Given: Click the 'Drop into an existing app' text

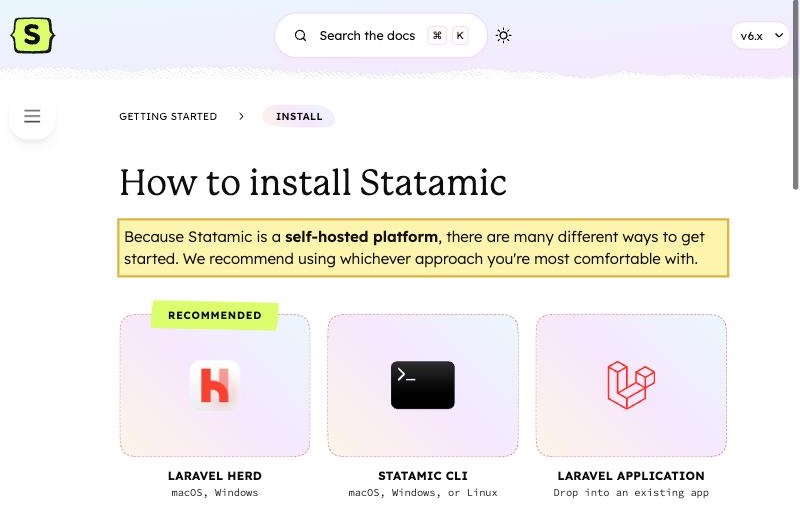Looking at the screenshot, I should point(631,493).
